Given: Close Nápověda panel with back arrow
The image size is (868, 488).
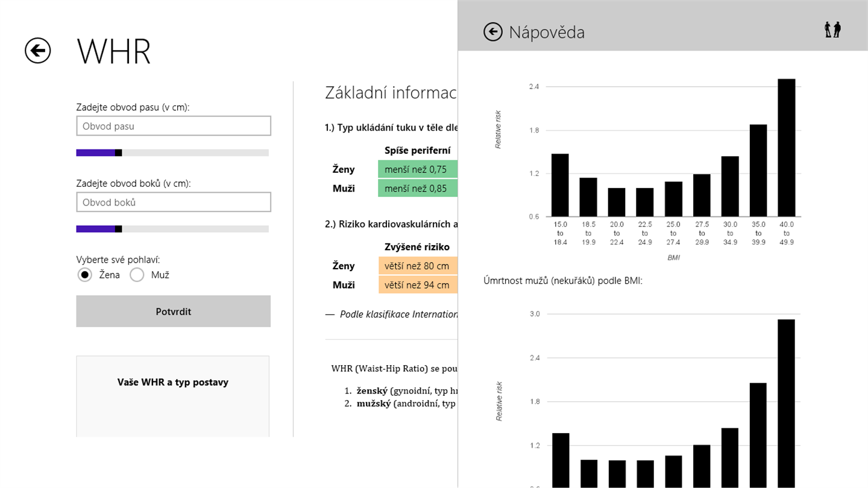Looking at the screenshot, I should 492,32.
